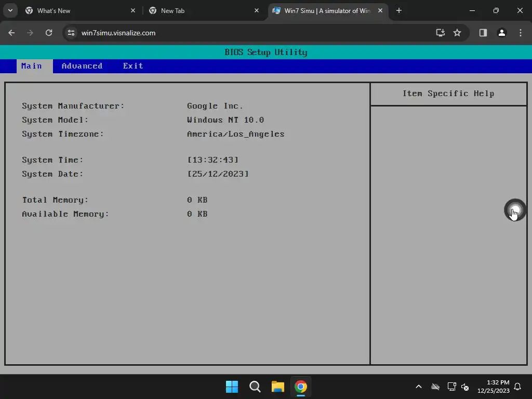Open the network status tray icon

point(451,387)
